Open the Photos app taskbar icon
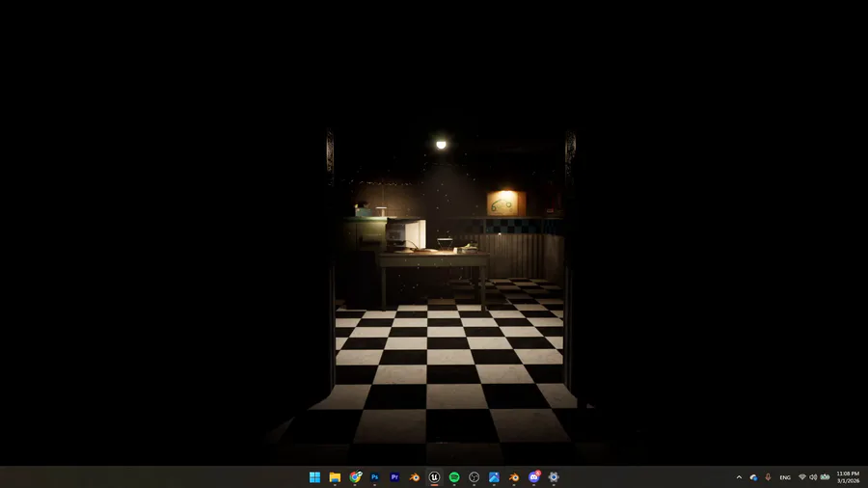 point(494,477)
